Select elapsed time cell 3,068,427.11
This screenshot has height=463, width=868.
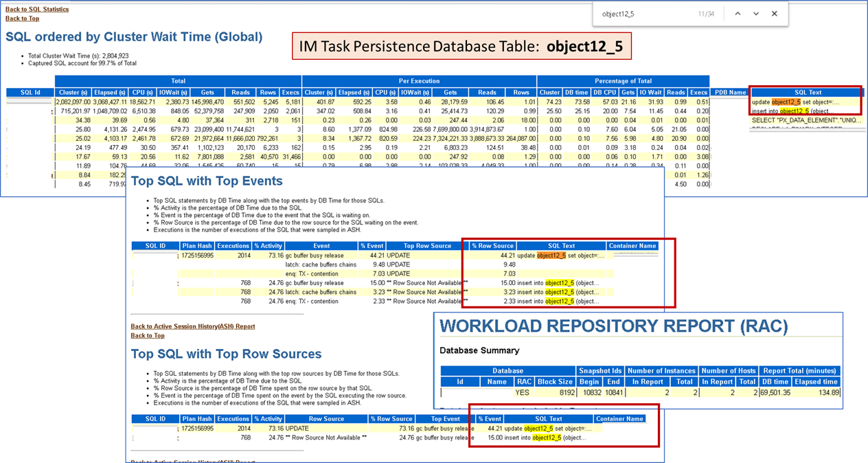pyautogui.click(x=110, y=102)
